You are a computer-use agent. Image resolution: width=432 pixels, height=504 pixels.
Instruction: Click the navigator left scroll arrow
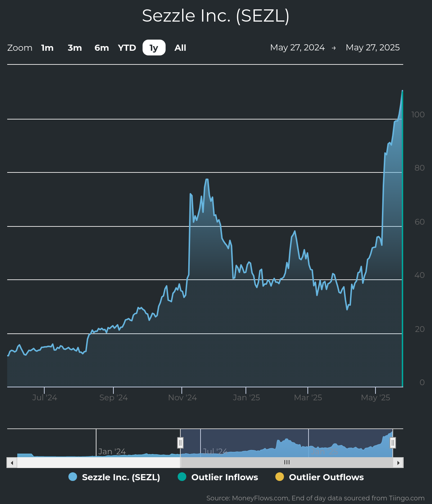point(12,463)
